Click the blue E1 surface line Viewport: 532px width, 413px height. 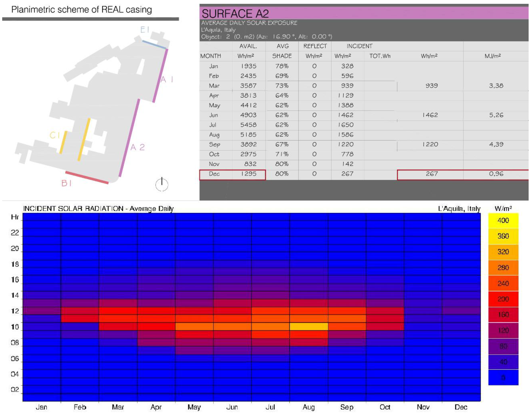pyautogui.click(x=154, y=45)
